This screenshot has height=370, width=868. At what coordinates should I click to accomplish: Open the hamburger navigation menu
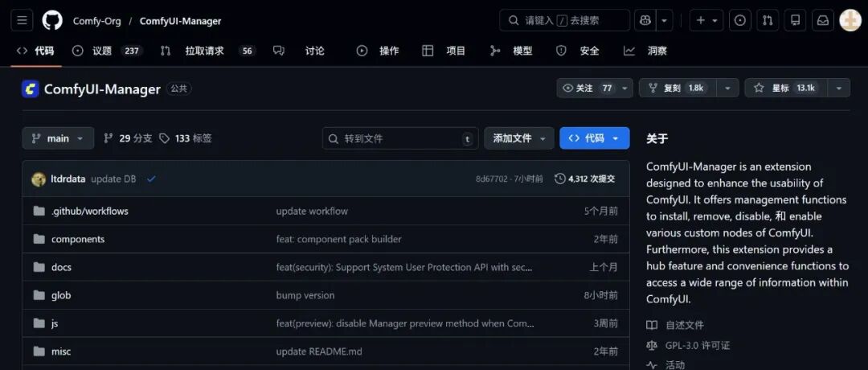(x=23, y=20)
